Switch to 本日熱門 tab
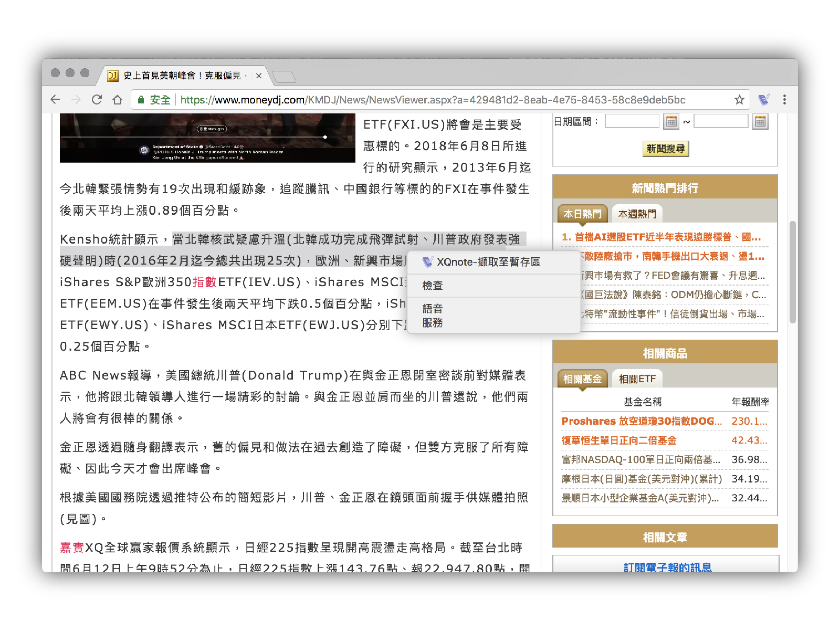840x630 pixels. 582,214
